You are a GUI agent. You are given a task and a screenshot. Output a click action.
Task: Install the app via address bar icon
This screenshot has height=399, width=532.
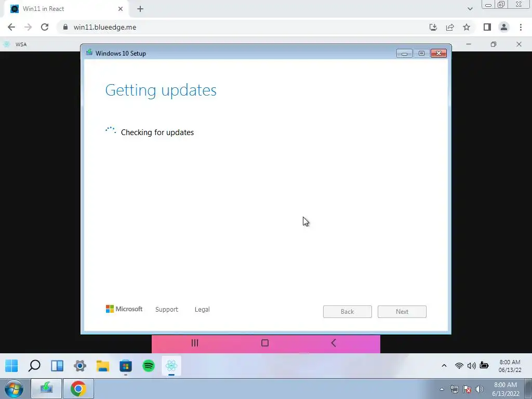click(x=433, y=27)
